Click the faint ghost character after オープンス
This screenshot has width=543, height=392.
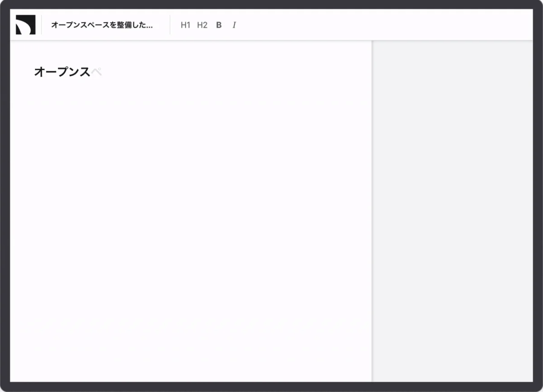coord(98,72)
